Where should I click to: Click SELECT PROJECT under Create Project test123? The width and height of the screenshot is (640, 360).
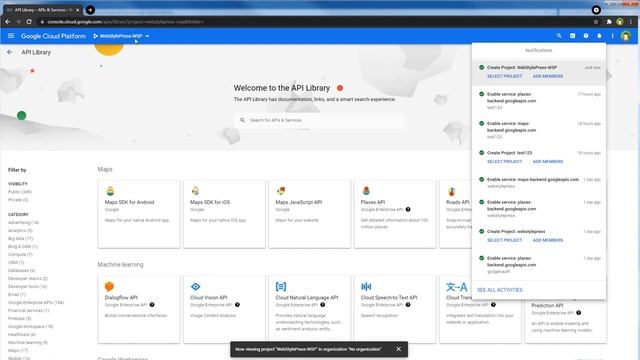tap(504, 162)
